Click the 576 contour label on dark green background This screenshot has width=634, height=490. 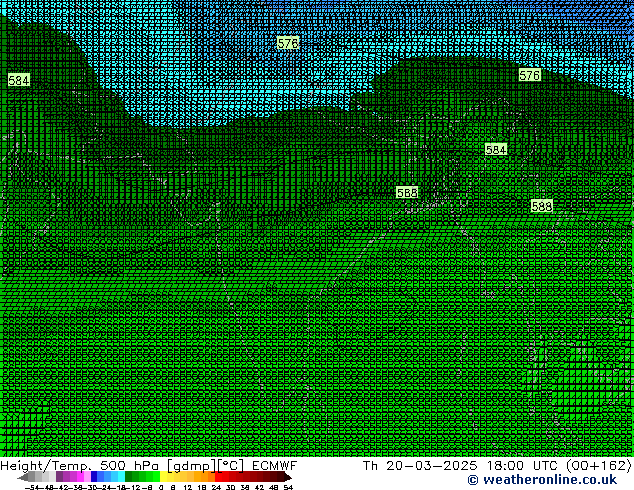(529, 75)
